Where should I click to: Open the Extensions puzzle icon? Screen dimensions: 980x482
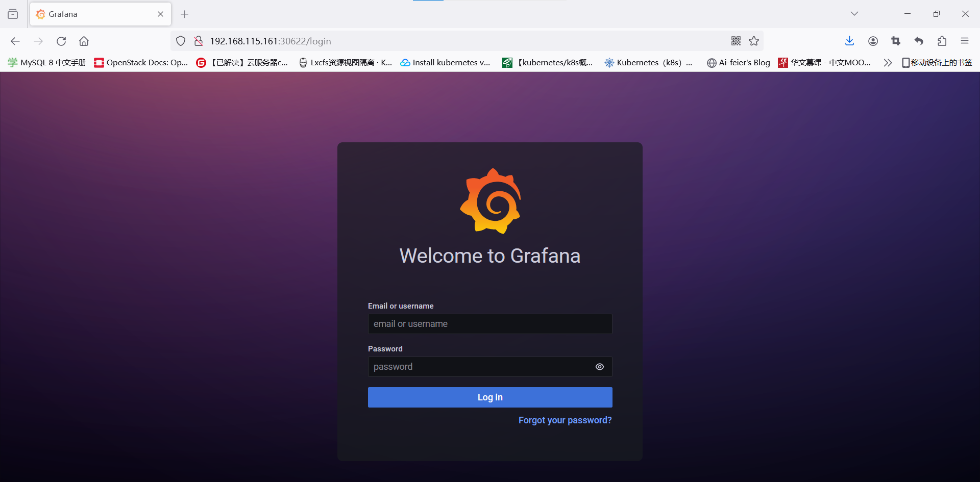click(x=942, y=41)
